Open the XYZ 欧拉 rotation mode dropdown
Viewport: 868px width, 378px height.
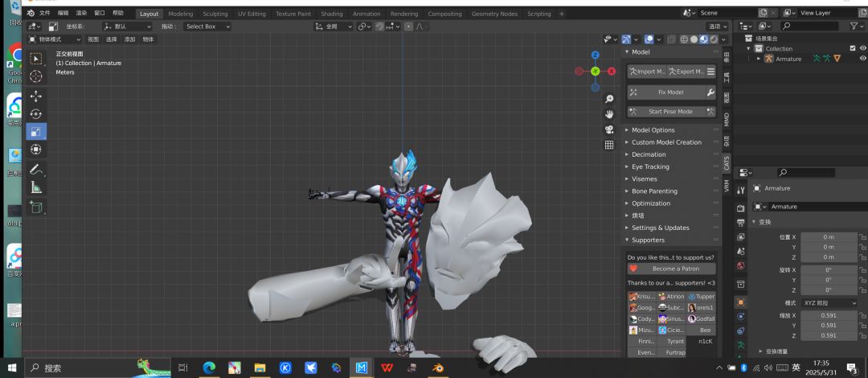[829, 303]
